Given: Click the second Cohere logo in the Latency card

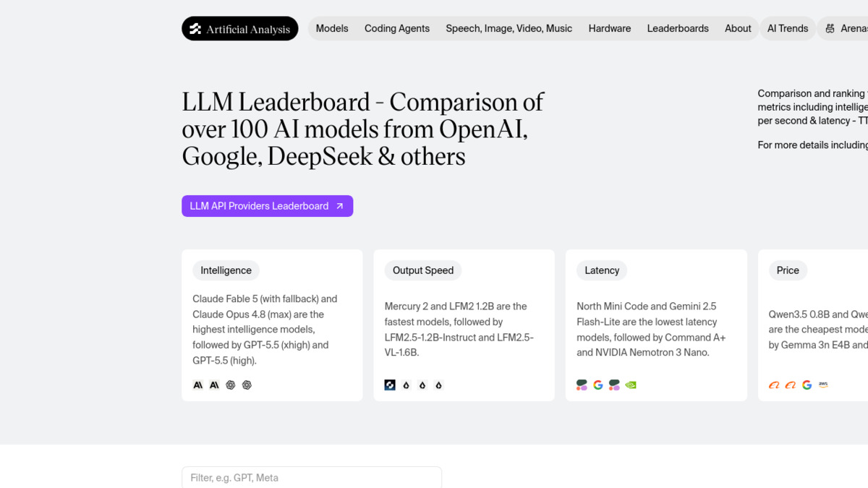Looking at the screenshot, I should point(615,385).
